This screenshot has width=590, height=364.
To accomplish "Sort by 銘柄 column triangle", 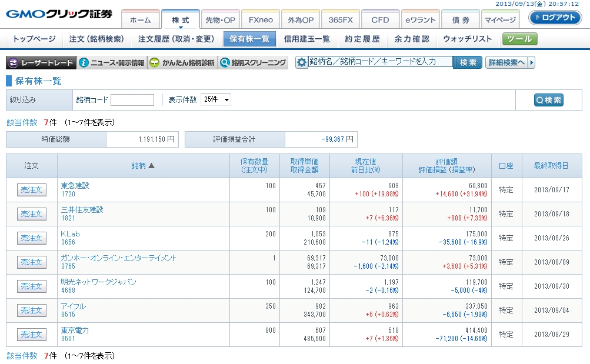I will [x=151, y=166].
